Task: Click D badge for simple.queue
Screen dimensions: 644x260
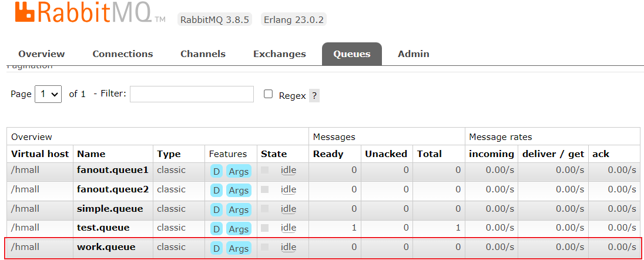Action: (x=216, y=210)
